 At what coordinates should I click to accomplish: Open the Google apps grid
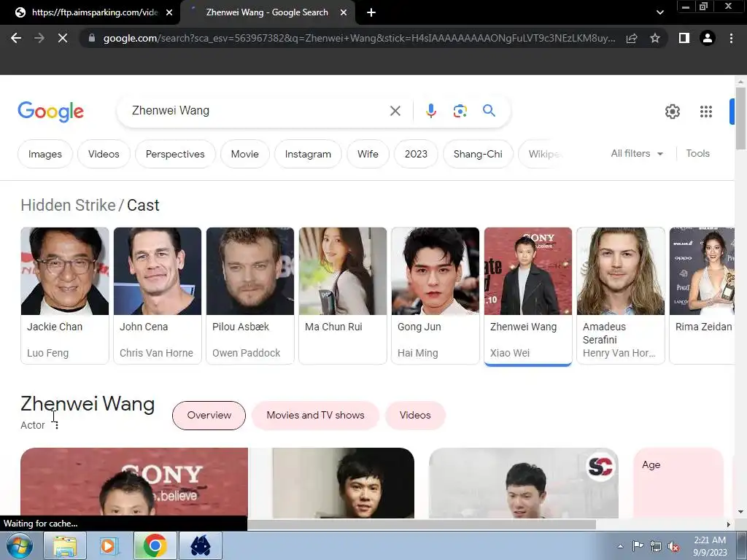click(x=706, y=112)
